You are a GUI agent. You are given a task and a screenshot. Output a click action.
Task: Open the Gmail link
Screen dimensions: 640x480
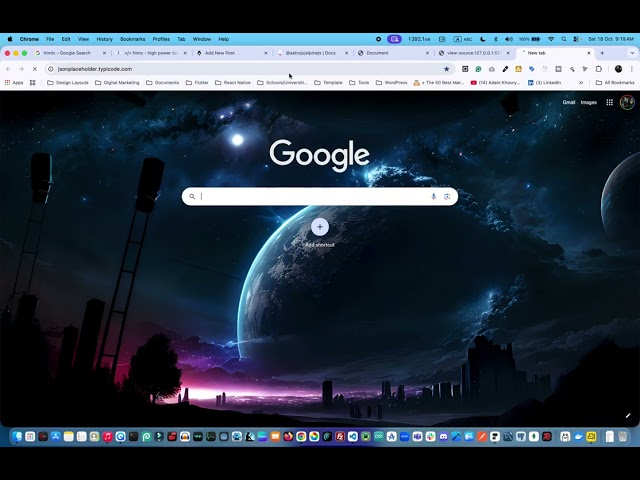pos(569,102)
